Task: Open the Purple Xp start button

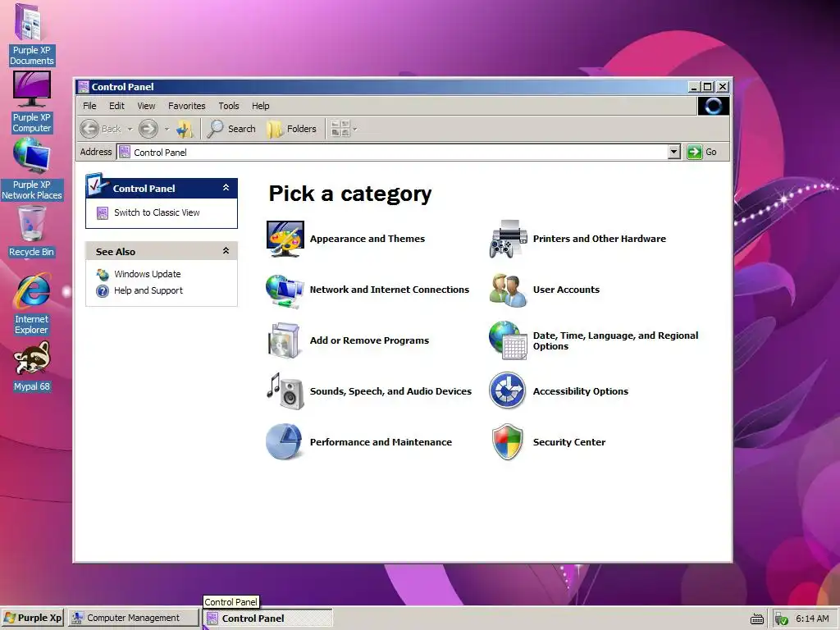Action: (33, 619)
